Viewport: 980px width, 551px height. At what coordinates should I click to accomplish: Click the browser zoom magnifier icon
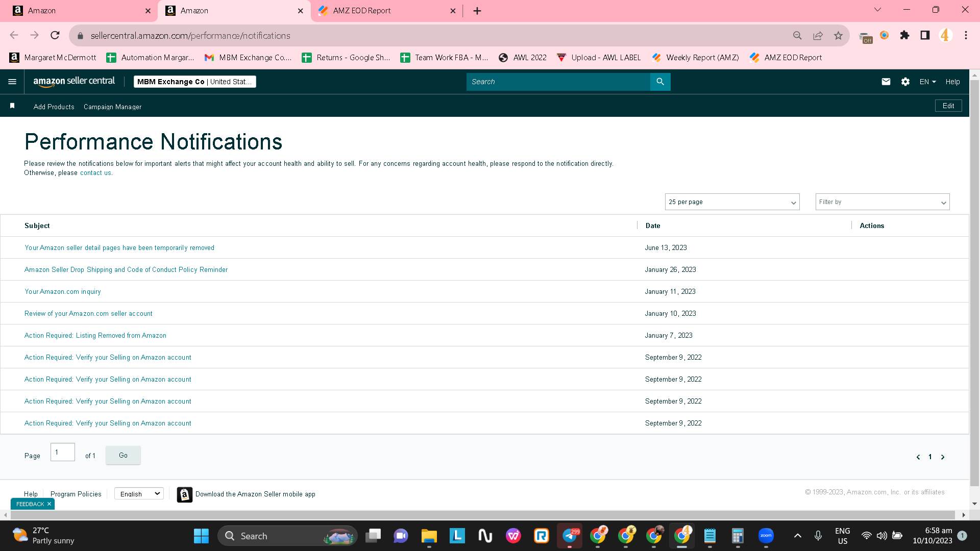coord(797,35)
